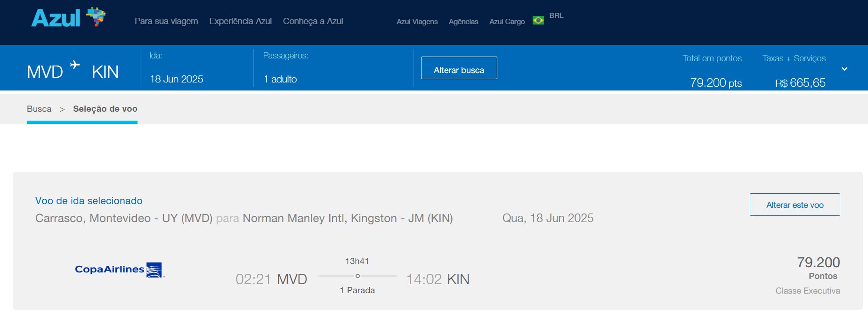
Task: Expand the price summary chevron
Action: 844,69
